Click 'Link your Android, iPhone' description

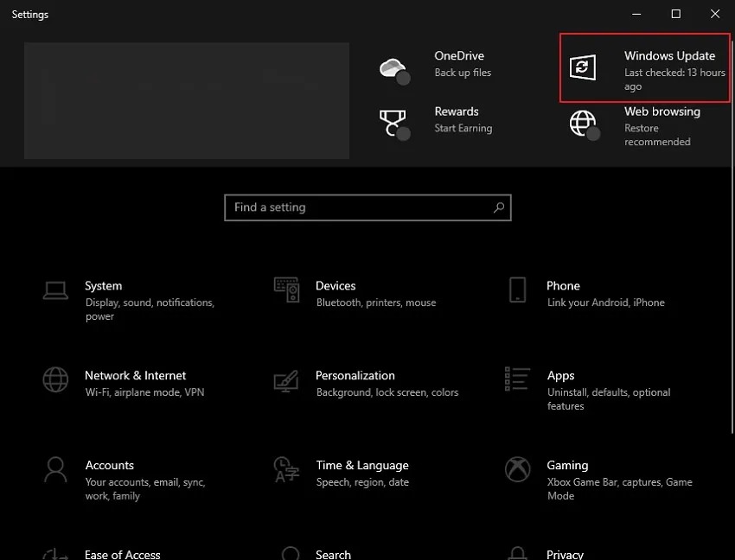[x=605, y=302]
